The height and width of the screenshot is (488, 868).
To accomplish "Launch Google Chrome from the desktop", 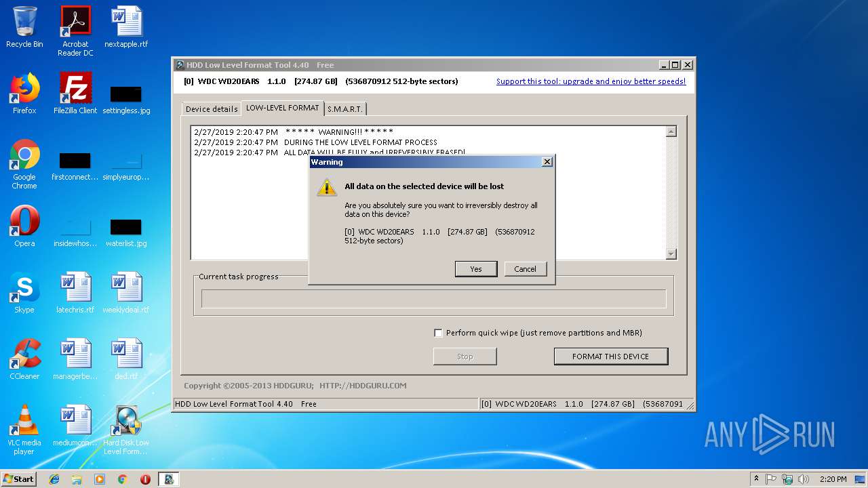I will (x=24, y=164).
